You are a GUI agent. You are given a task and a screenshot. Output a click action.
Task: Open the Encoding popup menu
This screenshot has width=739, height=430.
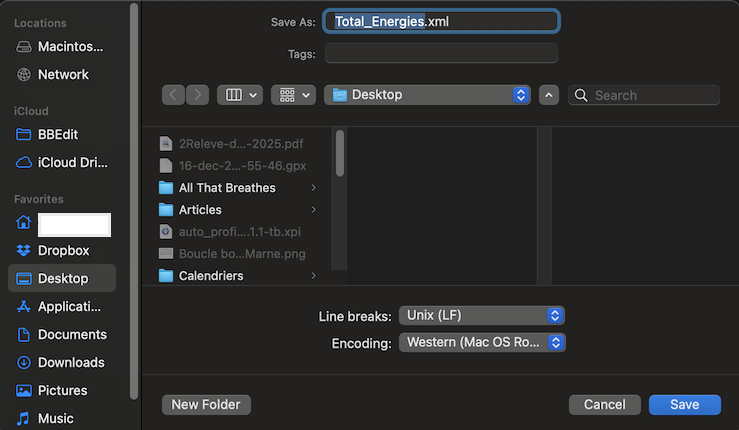coord(482,343)
